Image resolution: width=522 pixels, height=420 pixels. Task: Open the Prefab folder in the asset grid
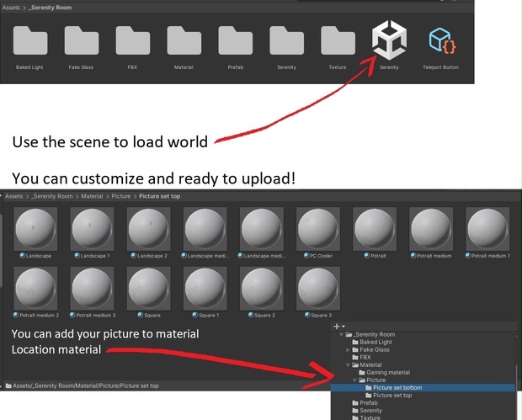point(236,40)
